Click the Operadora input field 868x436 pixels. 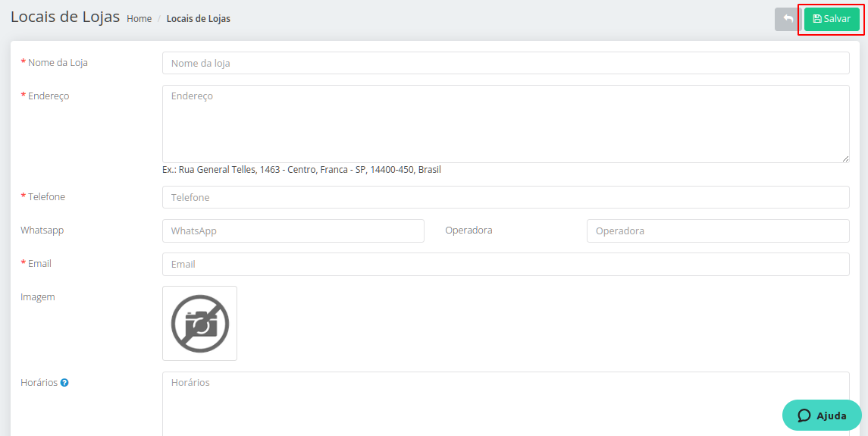[x=718, y=231]
